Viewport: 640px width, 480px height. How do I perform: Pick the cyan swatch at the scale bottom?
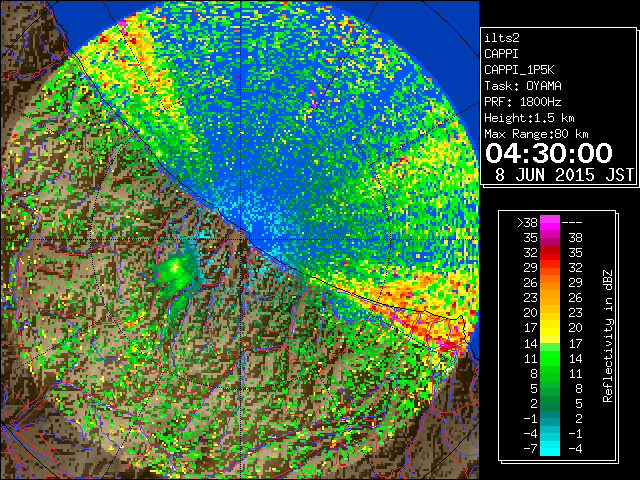[550, 449]
